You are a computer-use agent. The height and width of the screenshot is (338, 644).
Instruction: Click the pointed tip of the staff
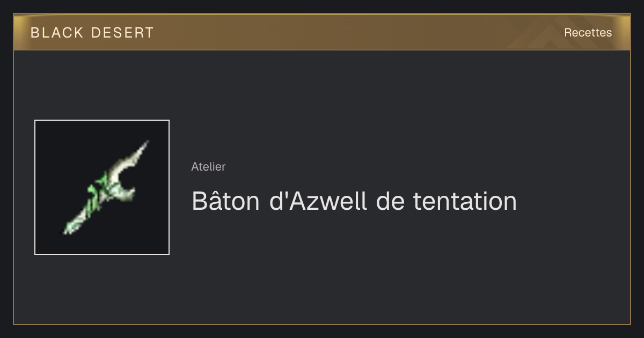[143, 147]
